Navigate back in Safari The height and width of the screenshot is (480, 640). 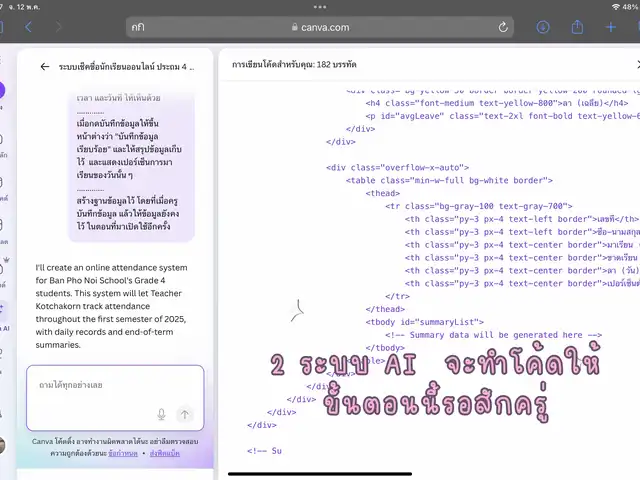tap(28, 27)
